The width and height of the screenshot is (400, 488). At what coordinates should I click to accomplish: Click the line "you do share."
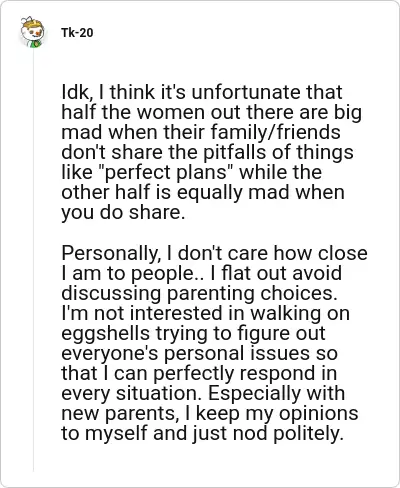[123, 213]
